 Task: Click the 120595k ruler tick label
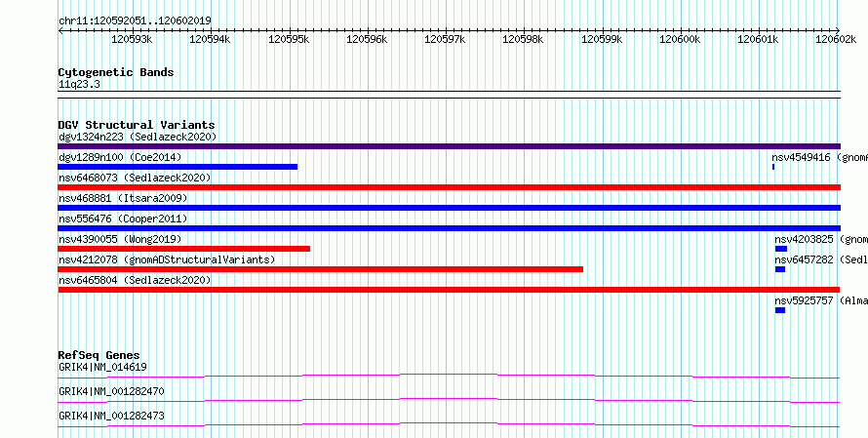(x=289, y=39)
